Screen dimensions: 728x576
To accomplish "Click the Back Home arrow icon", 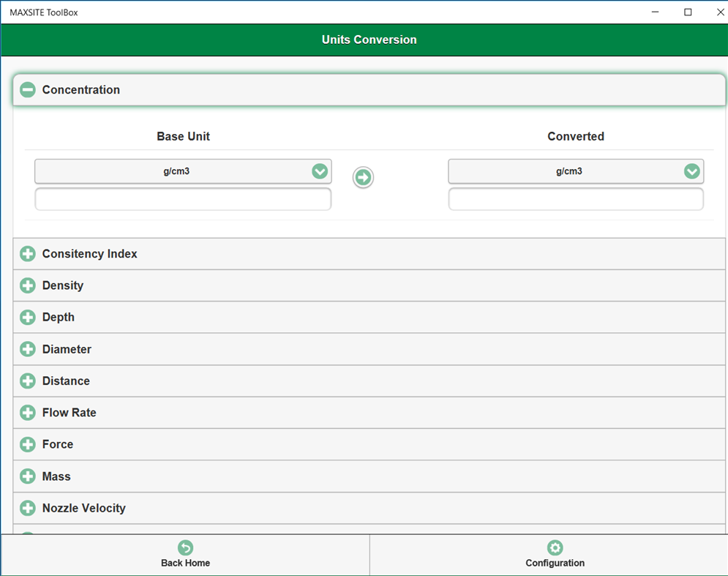I will tap(186, 546).
